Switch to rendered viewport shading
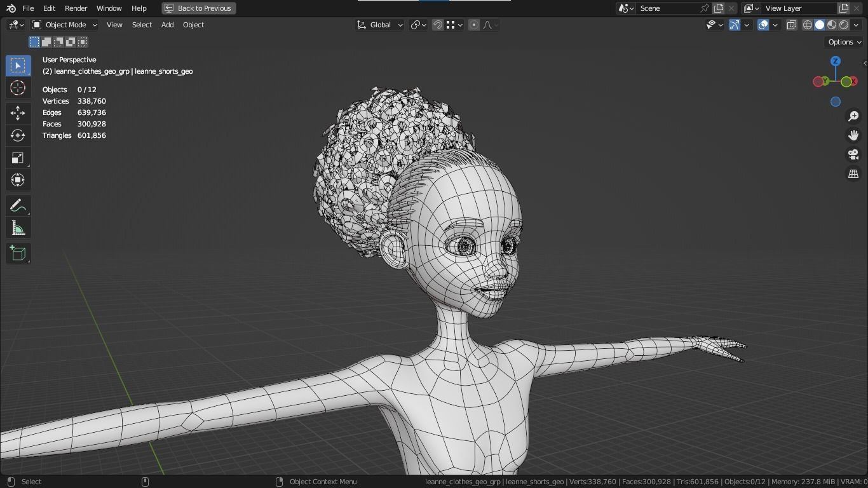Screen dimensions: 868x488 (844, 25)
